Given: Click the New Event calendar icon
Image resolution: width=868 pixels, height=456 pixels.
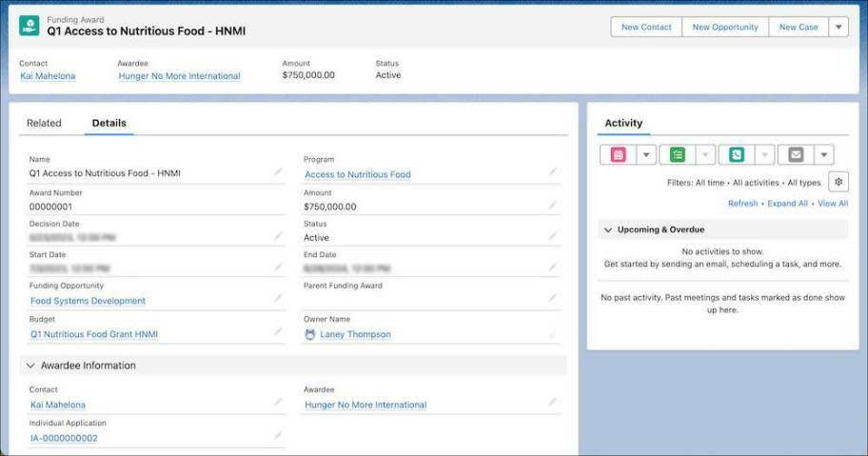Looking at the screenshot, I should 619,155.
